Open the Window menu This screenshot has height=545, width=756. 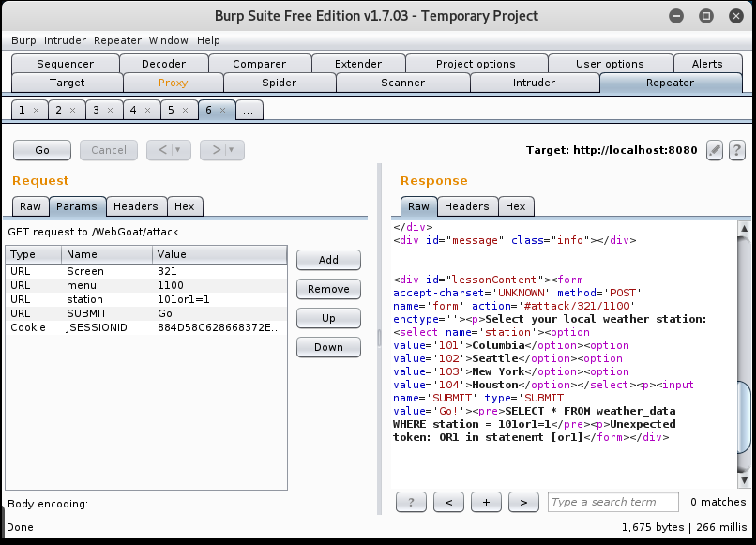(168, 40)
